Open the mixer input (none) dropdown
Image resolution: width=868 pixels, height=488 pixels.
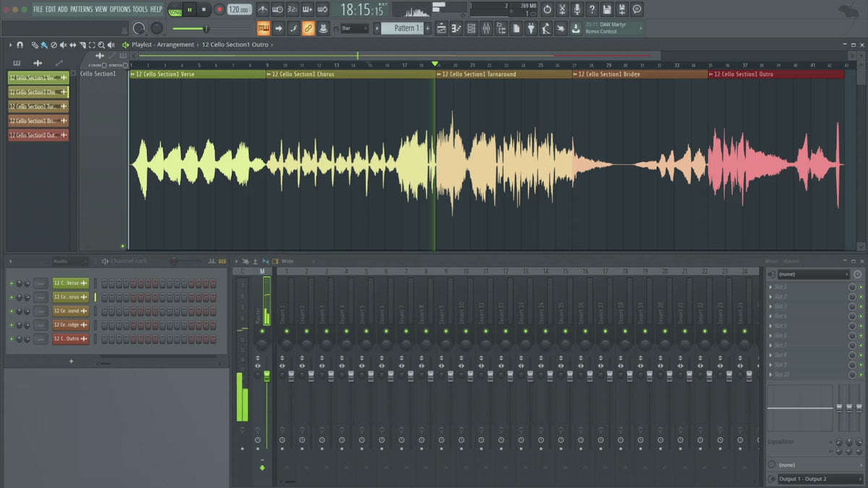click(813, 274)
